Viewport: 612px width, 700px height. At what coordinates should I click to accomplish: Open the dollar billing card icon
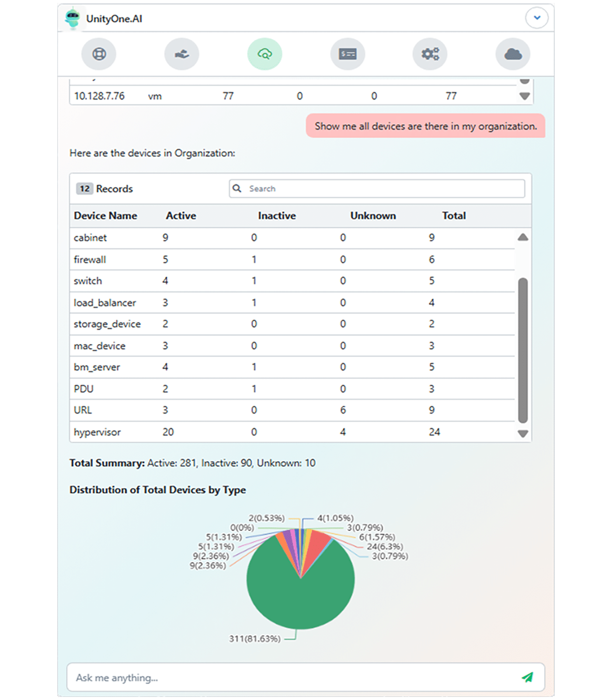click(x=348, y=54)
